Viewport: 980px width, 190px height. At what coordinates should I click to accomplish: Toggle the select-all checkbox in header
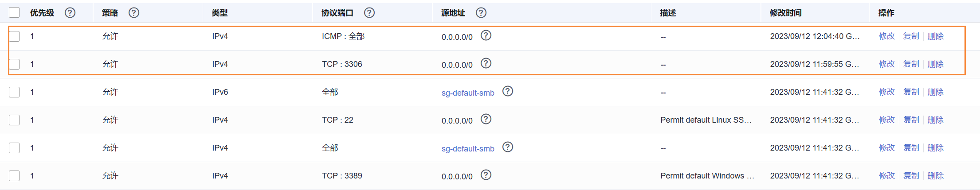(x=14, y=12)
